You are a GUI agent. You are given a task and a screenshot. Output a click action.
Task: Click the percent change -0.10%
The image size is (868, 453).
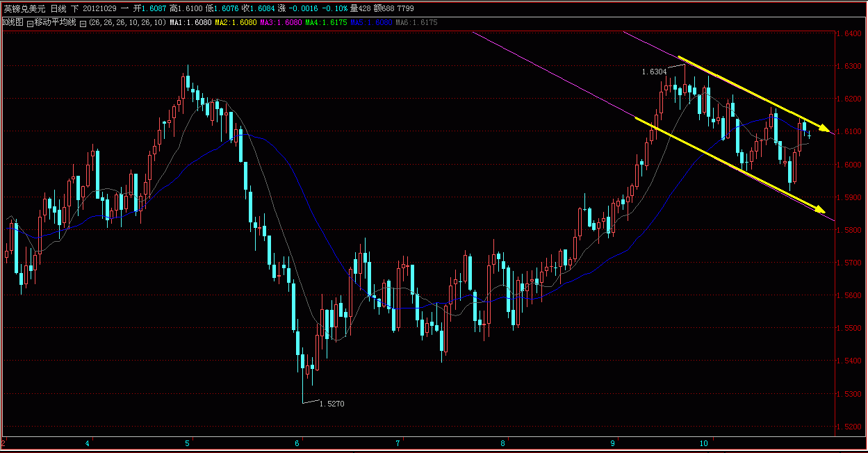pyautogui.click(x=335, y=8)
